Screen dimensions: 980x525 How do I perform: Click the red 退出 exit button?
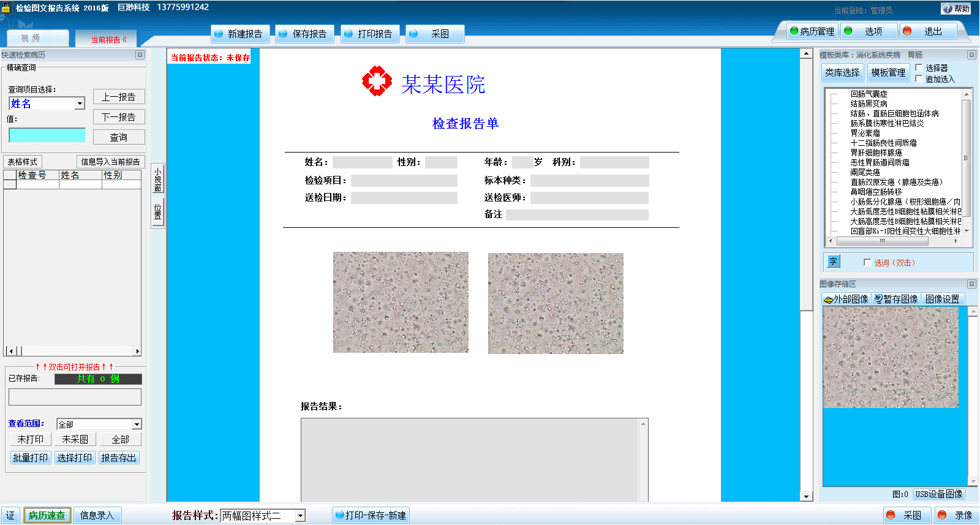coord(927,31)
